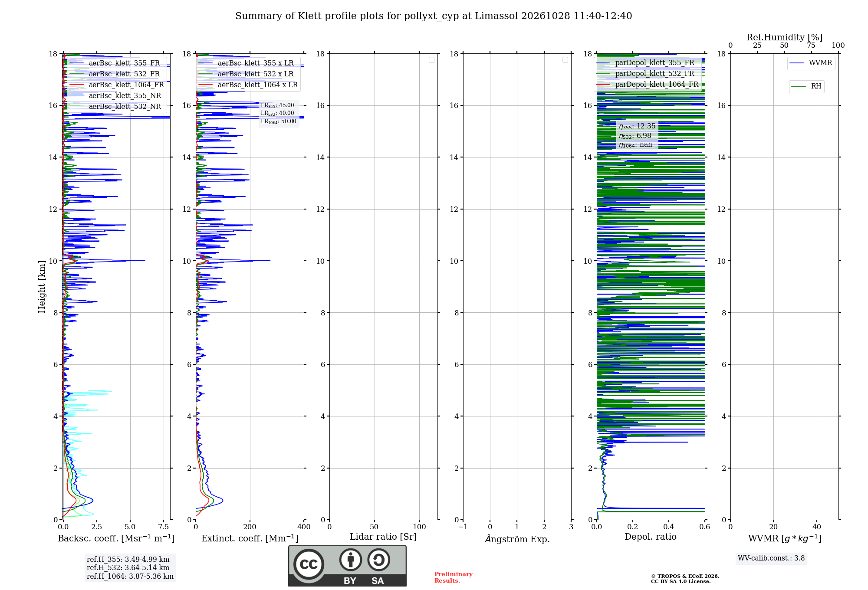Click the aerBsc_klett_355 x LR legend entry
The image size is (868, 590).
[x=246, y=63]
